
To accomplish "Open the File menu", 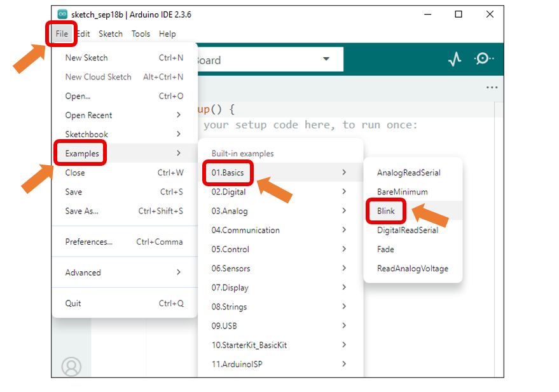I will [x=62, y=34].
